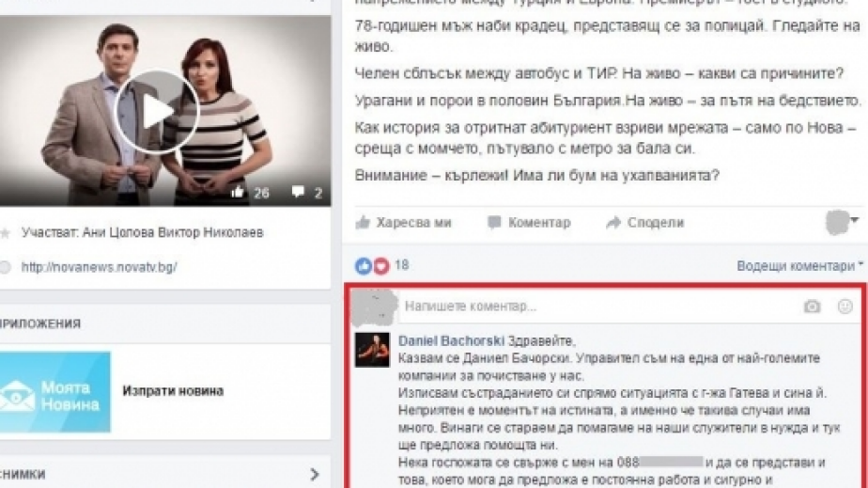Open Водещи коментари sorting dropdown

coord(800,266)
